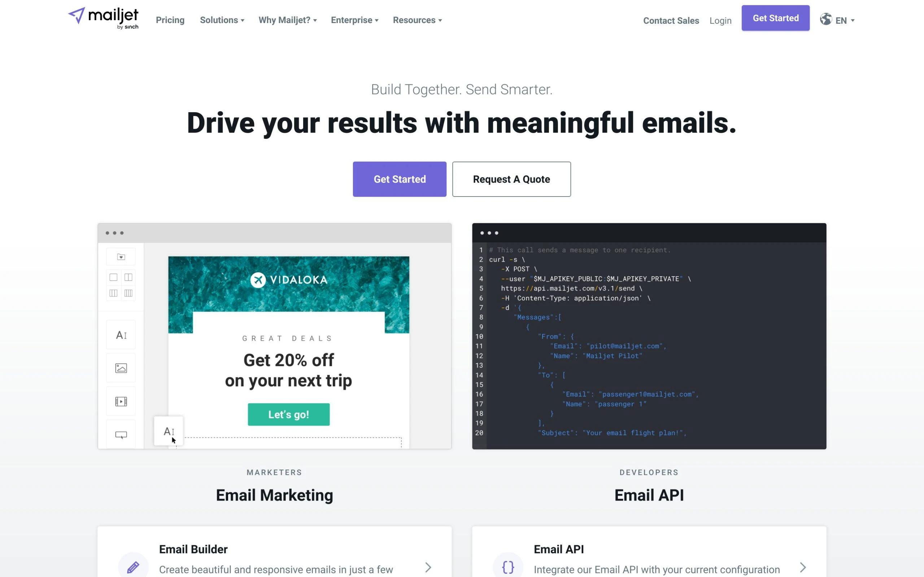Click the image placeholder icon in sidebar
Image resolution: width=924 pixels, height=577 pixels.
pyautogui.click(x=121, y=368)
